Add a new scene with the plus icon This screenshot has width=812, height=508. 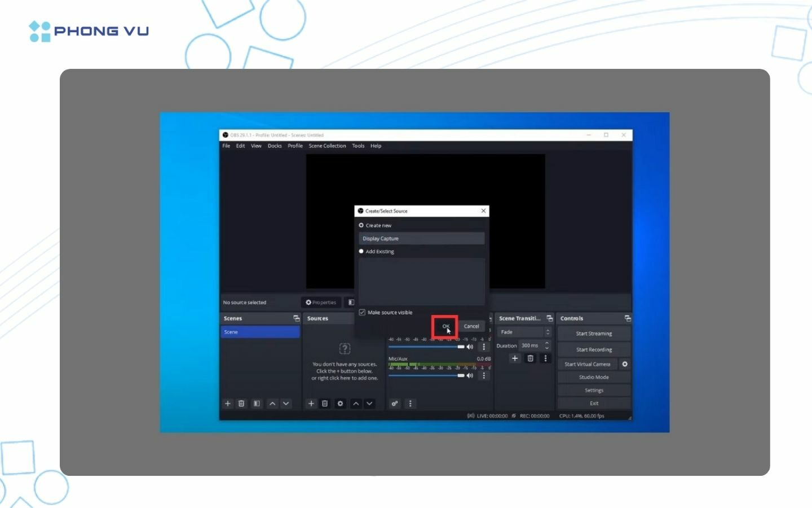pyautogui.click(x=228, y=404)
